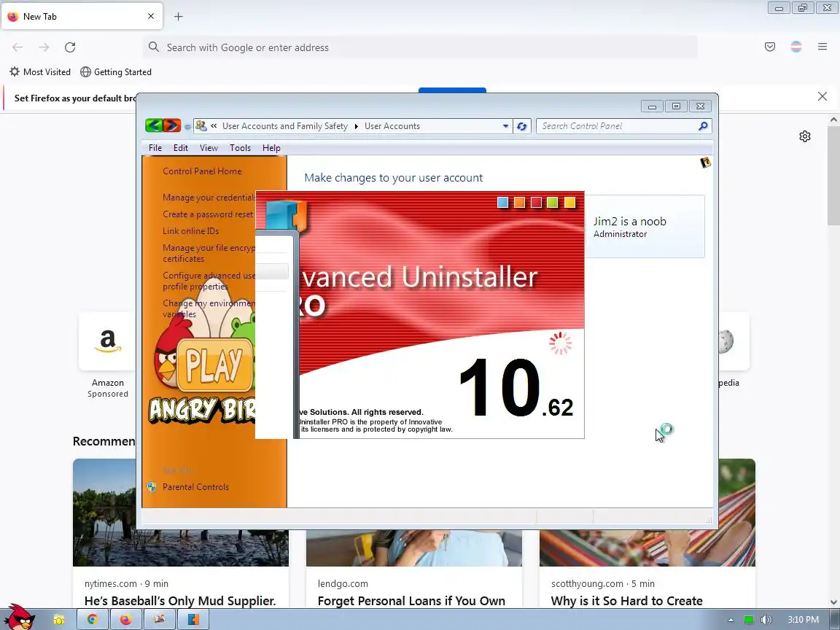Open Help menu in Control Panel
This screenshot has height=630, width=840.
tap(271, 148)
